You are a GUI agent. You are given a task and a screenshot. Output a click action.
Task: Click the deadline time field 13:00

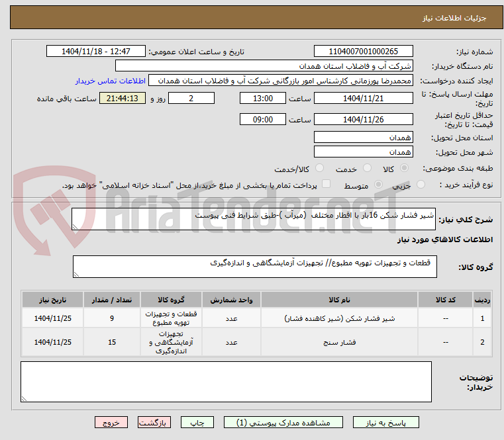pyautogui.click(x=263, y=98)
